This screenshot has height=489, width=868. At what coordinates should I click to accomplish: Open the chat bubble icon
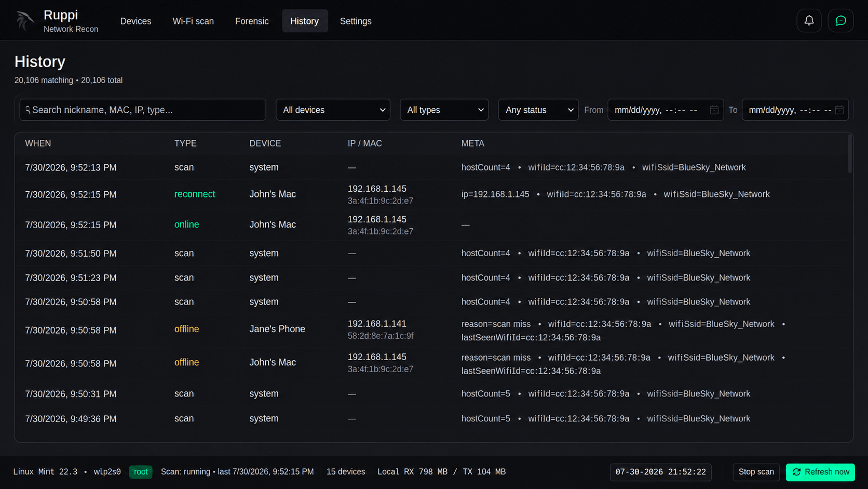(x=840, y=21)
